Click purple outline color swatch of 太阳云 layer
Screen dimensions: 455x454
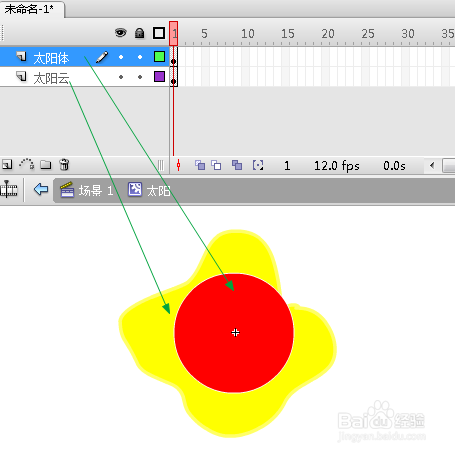159,76
